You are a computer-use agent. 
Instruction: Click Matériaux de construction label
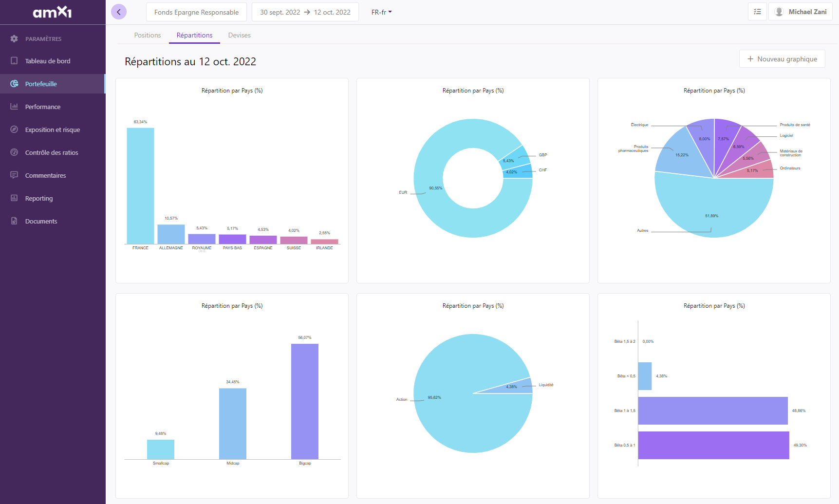[791, 153]
